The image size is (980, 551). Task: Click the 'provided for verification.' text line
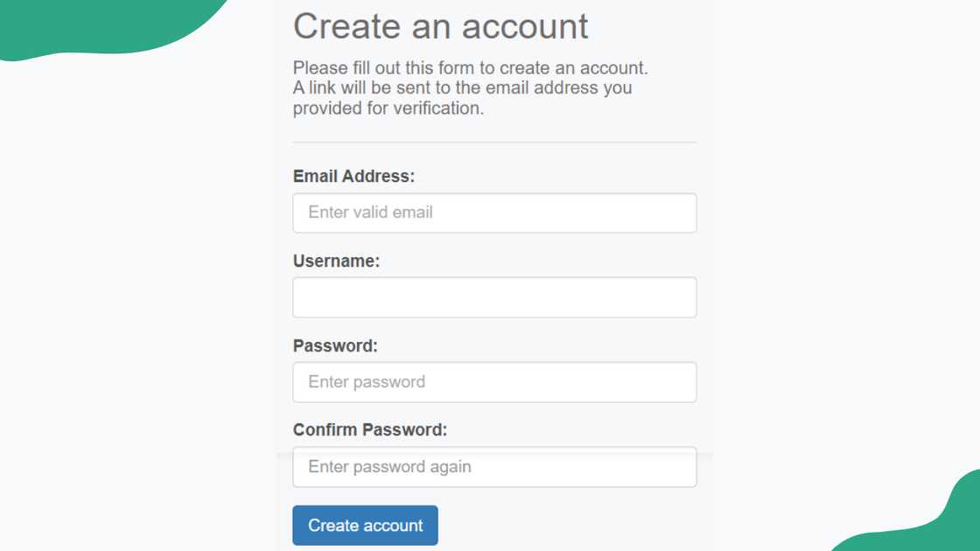[388, 108]
